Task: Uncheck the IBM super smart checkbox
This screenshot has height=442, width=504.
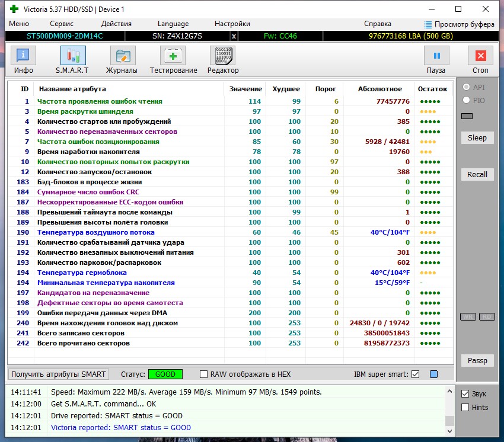Action: pyautogui.click(x=415, y=374)
